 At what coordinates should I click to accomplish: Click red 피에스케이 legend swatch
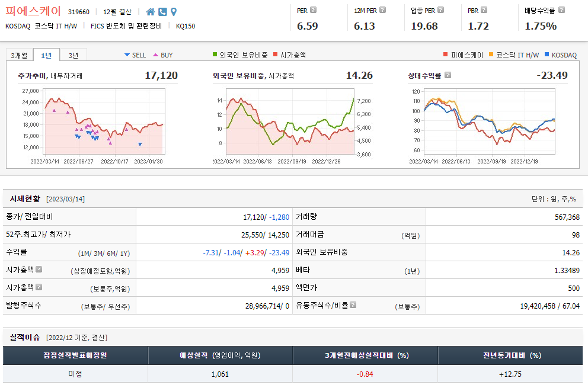tap(446, 54)
